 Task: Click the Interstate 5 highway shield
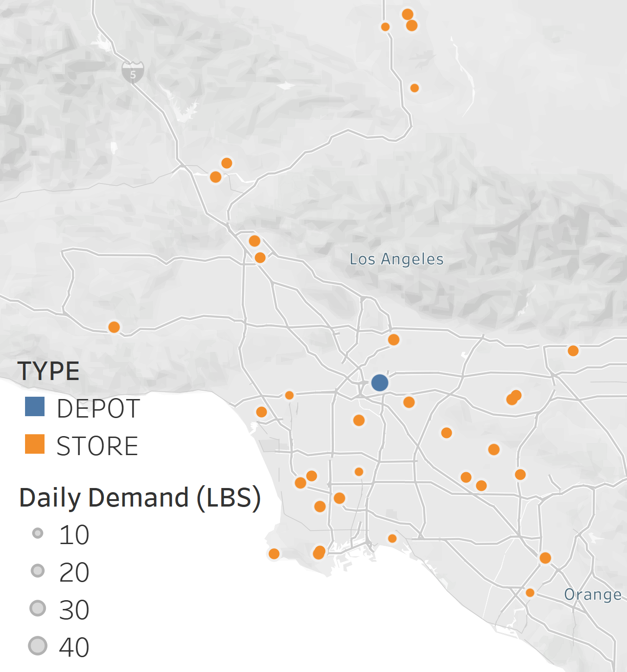tap(133, 72)
